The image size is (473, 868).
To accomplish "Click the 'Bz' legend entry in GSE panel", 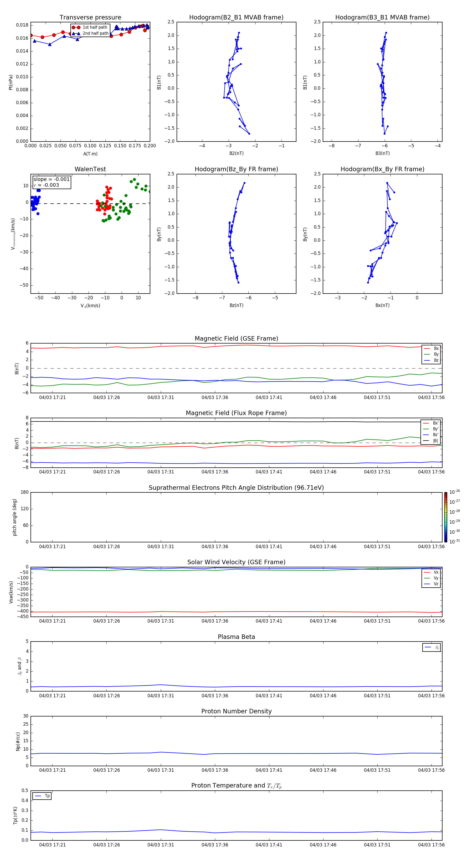I will (431, 360).
